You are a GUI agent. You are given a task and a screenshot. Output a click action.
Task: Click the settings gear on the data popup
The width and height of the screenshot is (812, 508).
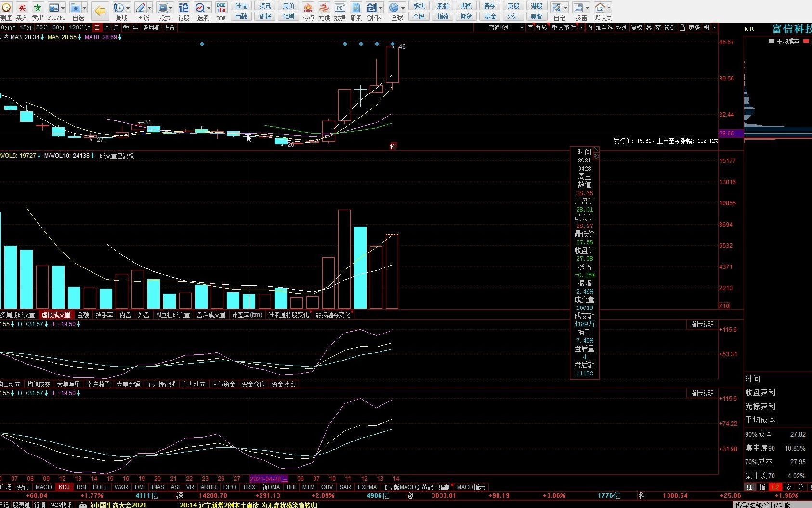coord(596,156)
